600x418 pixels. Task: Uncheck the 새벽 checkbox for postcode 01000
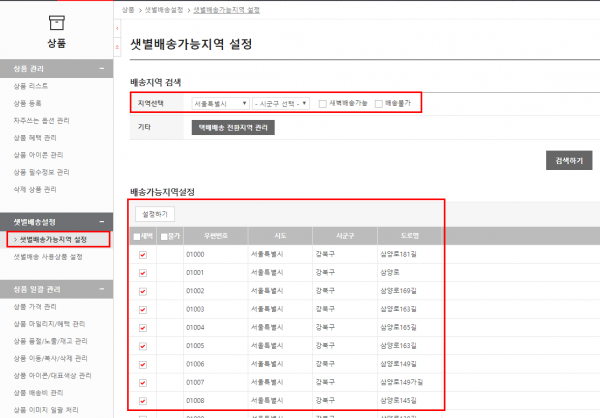click(x=142, y=255)
